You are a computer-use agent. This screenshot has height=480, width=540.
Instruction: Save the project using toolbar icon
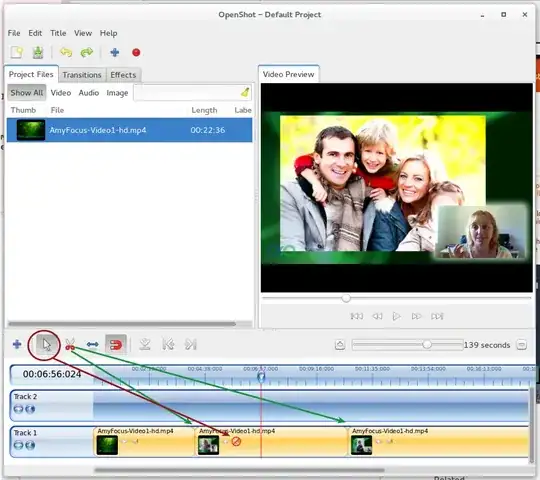(38, 52)
